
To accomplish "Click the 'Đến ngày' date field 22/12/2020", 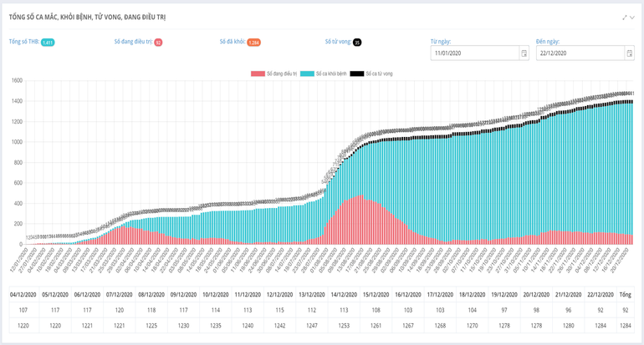I will 579,53.
